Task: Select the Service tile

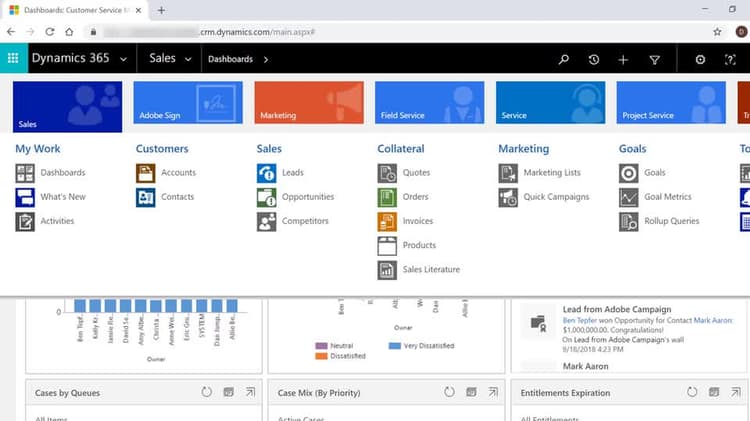Action: 551,102
